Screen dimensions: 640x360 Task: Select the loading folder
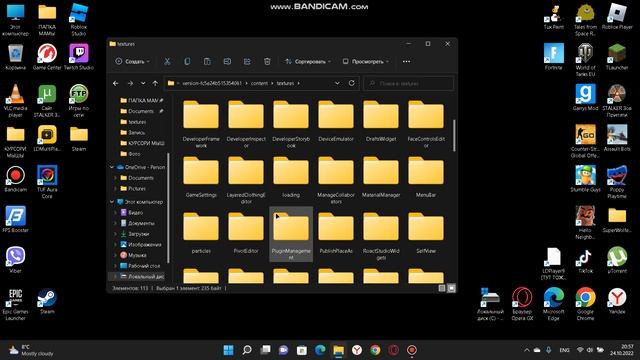coord(291,177)
